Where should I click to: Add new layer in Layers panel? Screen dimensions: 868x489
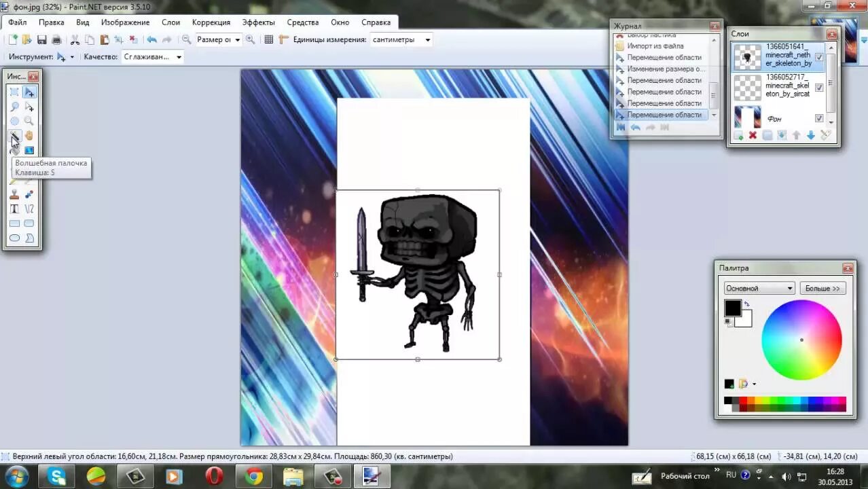[x=738, y=135]
